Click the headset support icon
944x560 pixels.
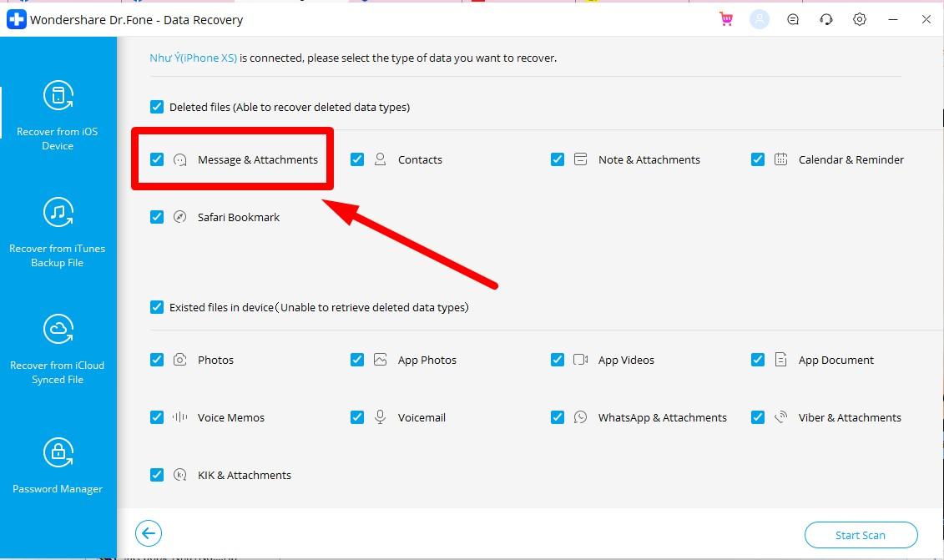826,19
